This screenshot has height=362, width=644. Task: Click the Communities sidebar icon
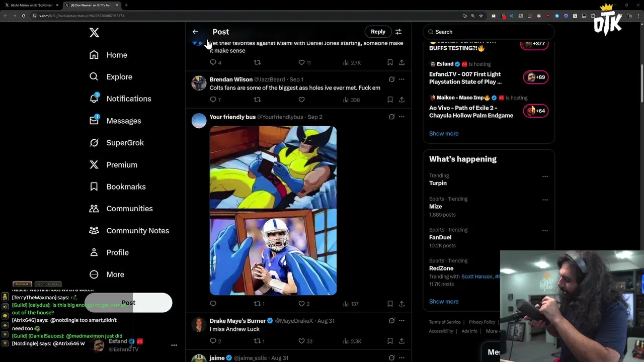tap(94, 209)
